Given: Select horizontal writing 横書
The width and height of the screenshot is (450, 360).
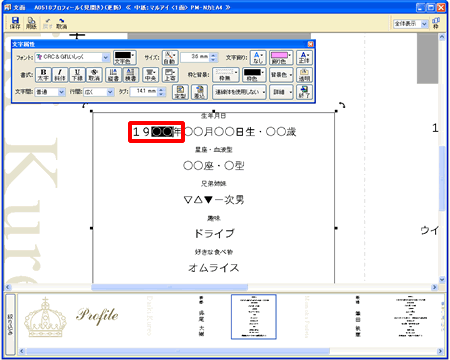Looking at the screenshot, I should pyautogui.click(x=130, y=75).
